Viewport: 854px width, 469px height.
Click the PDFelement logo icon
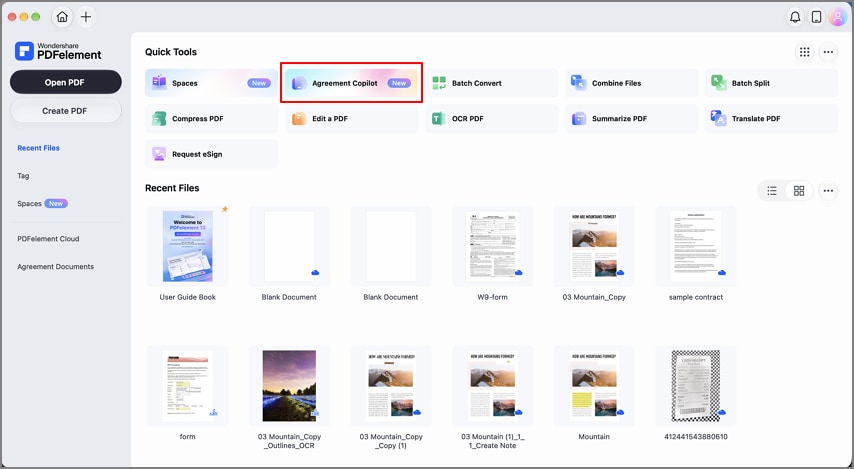pos(24,51)
